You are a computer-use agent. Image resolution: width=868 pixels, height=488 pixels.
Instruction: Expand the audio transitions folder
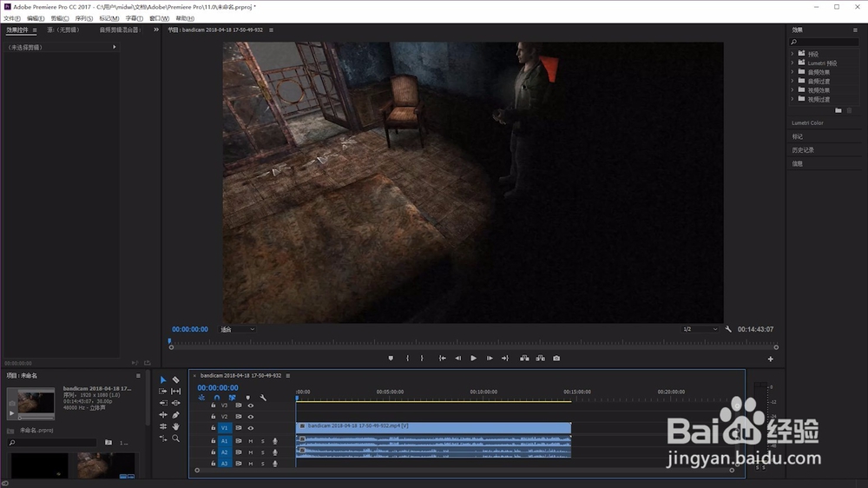click(x=792, y=81)
